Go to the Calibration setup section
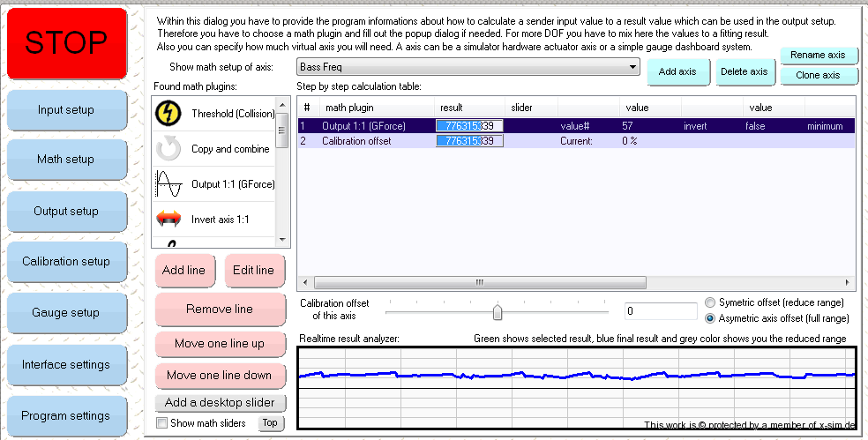This screenshot has height=440, width=868. click(x=66, y=262)
